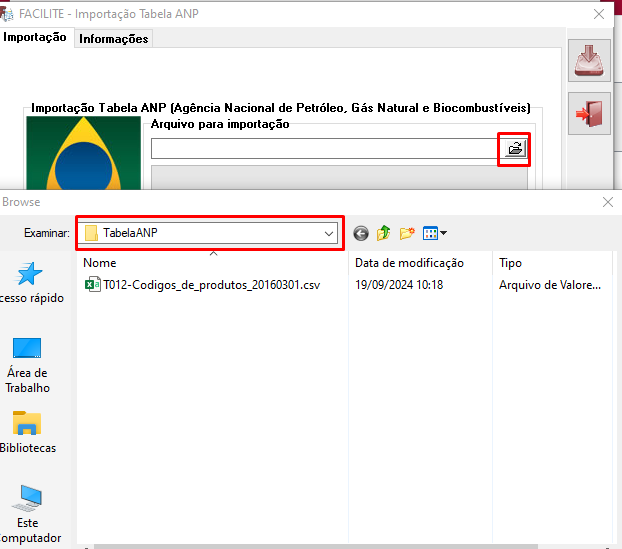Sort by Tipo column header

click(x=510, y=263)
